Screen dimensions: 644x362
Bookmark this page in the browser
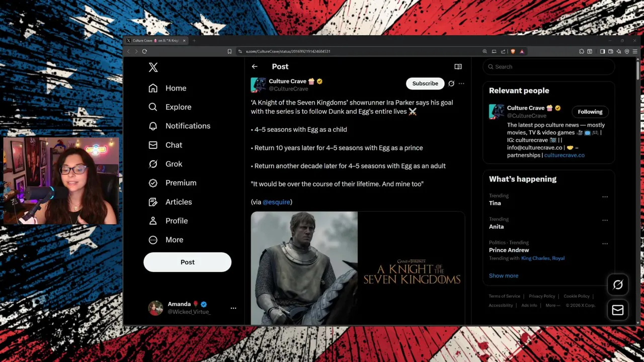(x=229, y=51)
